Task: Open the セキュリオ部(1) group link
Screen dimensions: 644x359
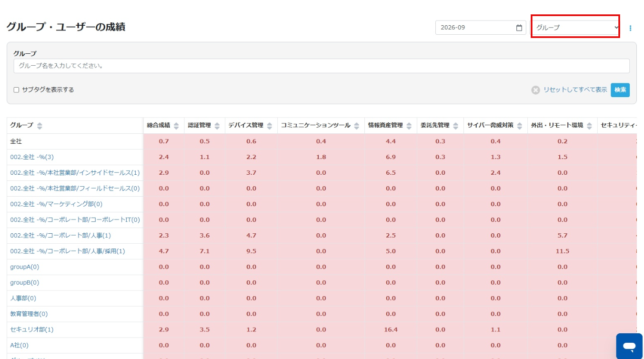Action: point(32,329)
